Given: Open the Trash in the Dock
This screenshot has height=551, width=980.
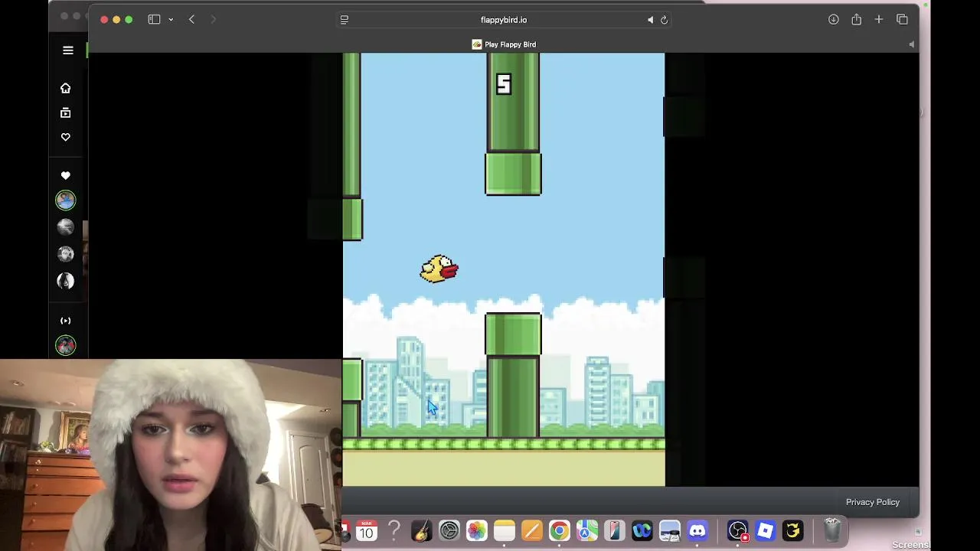Looking at the screenshot, I should [832, 530].
